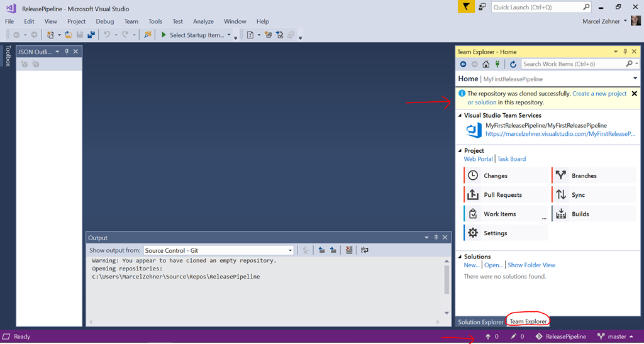Click the green Manage Connections plug icon

click(x=497, y=64)
